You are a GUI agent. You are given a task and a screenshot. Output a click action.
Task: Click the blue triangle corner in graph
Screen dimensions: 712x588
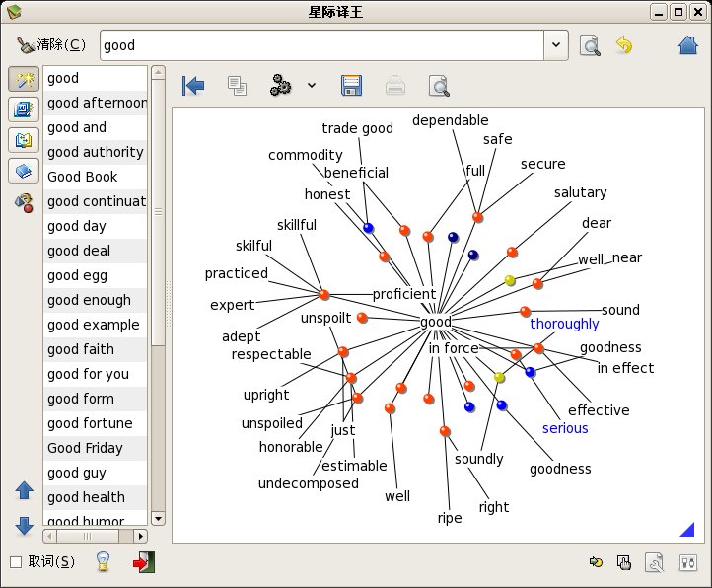point(688,530)
